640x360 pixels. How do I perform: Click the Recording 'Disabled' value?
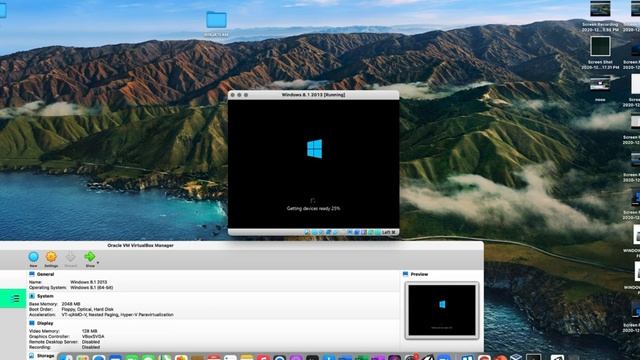coord(91,347)
